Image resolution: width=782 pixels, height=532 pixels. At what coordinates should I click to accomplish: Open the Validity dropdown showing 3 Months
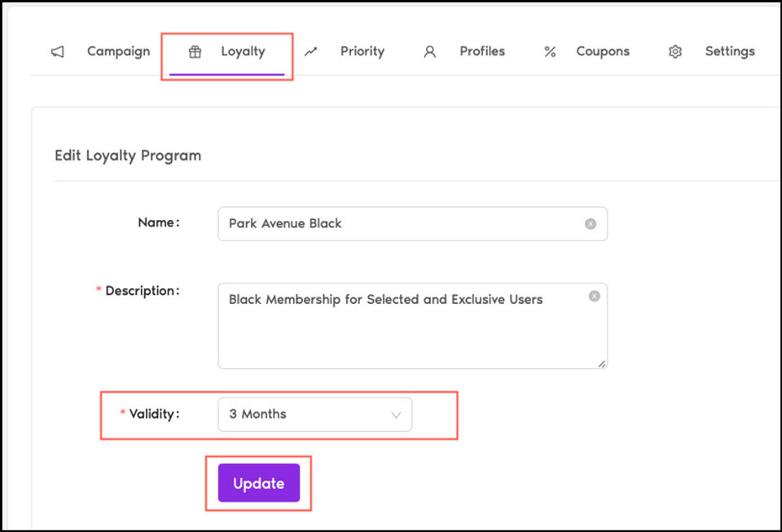point(315,415)
